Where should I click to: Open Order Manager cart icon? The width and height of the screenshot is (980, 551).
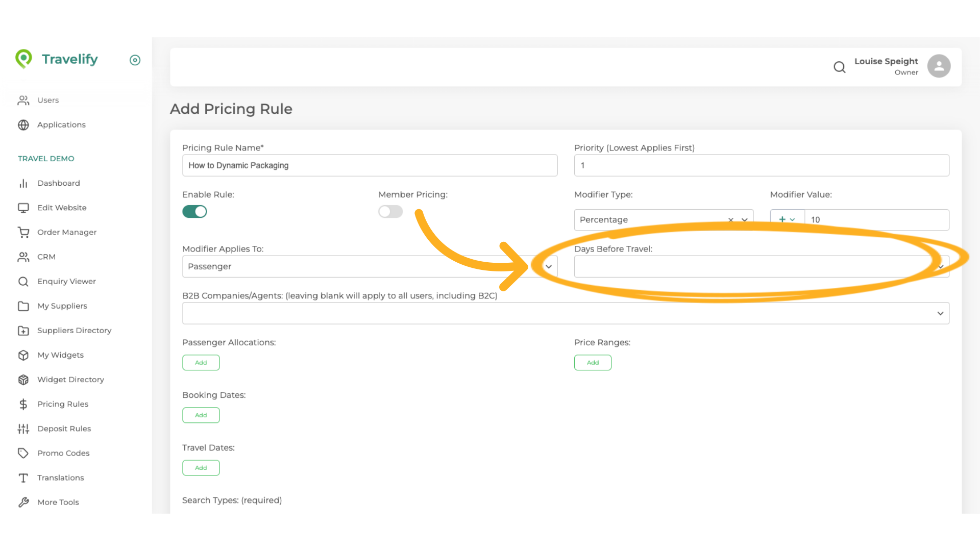[23, 232]
